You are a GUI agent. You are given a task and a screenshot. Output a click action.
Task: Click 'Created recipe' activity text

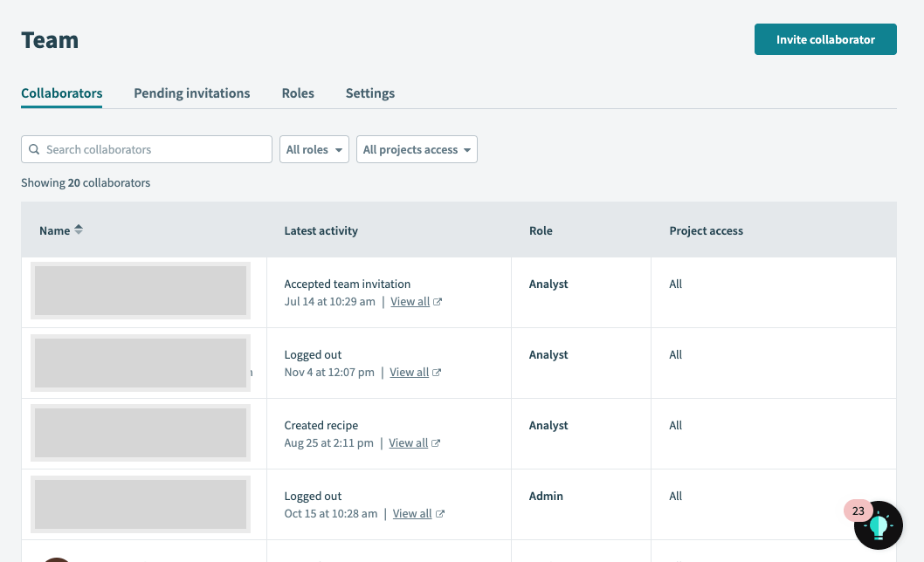tap(321, 425)
